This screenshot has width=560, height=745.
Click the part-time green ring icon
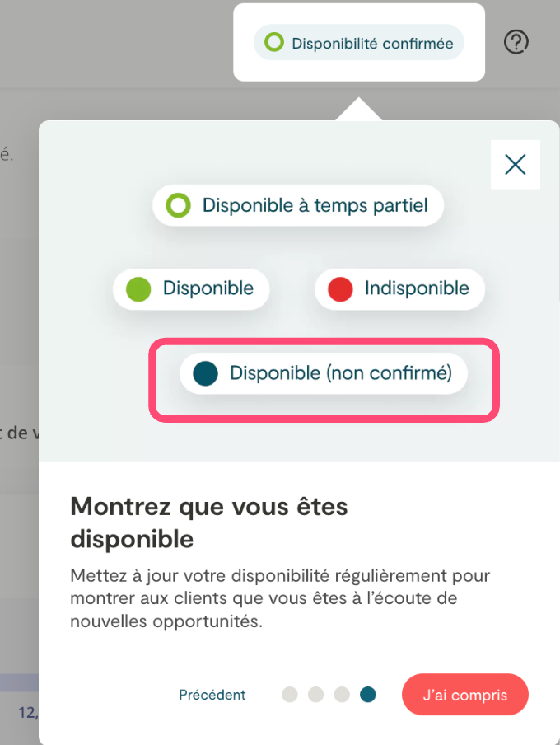pos(179,205)
